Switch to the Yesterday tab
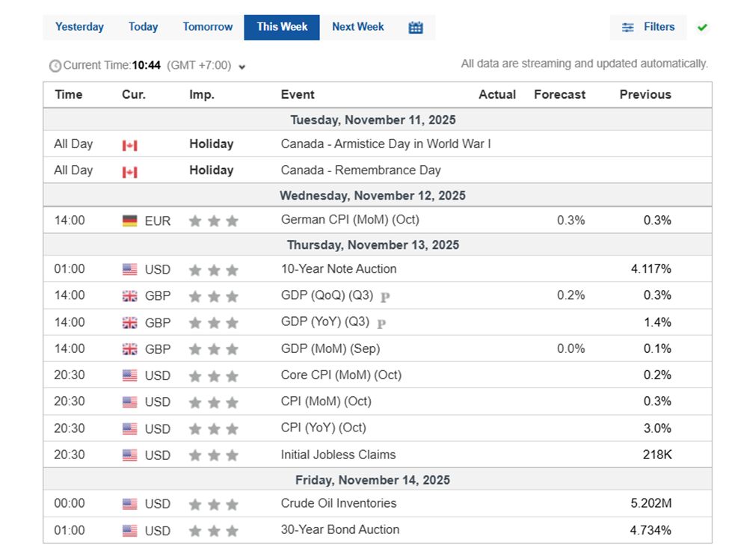The image size is (729, 560). click(x=79, y=27)
